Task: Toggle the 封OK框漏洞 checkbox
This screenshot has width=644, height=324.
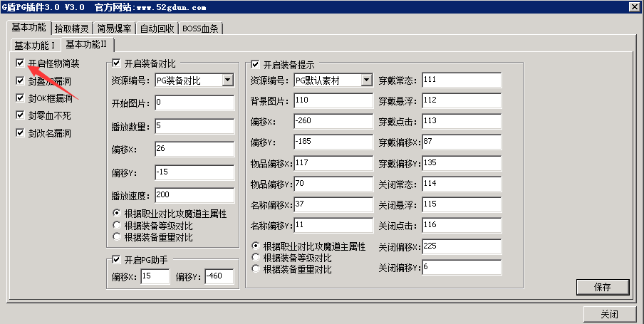Action: coord(20,98)
